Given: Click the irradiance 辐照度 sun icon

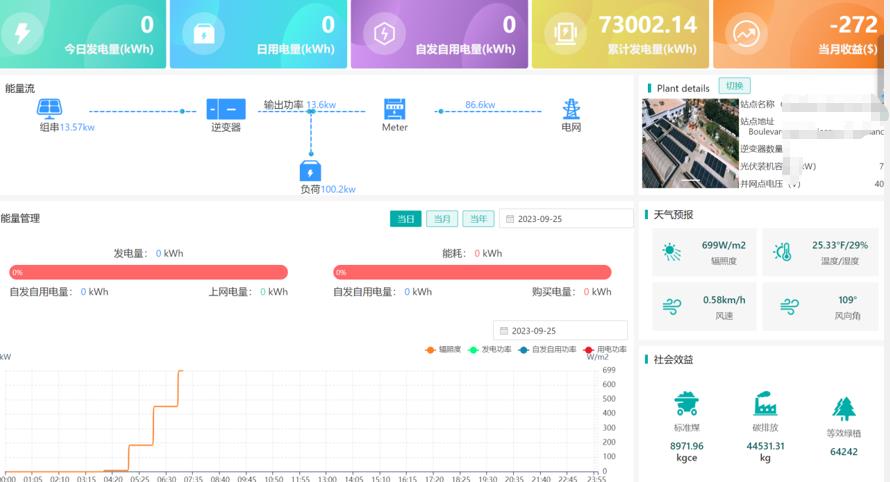Looking at the screenshot, I should (671, 252).
